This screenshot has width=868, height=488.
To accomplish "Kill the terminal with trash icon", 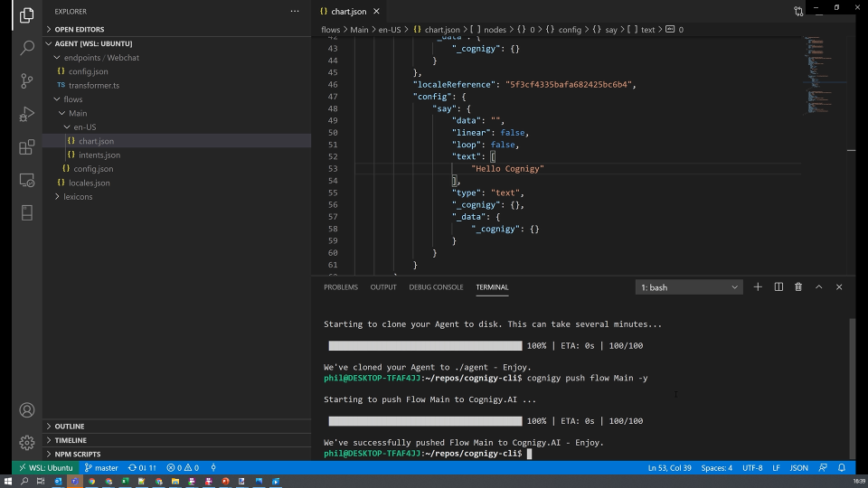I will [x=798, y=287].
